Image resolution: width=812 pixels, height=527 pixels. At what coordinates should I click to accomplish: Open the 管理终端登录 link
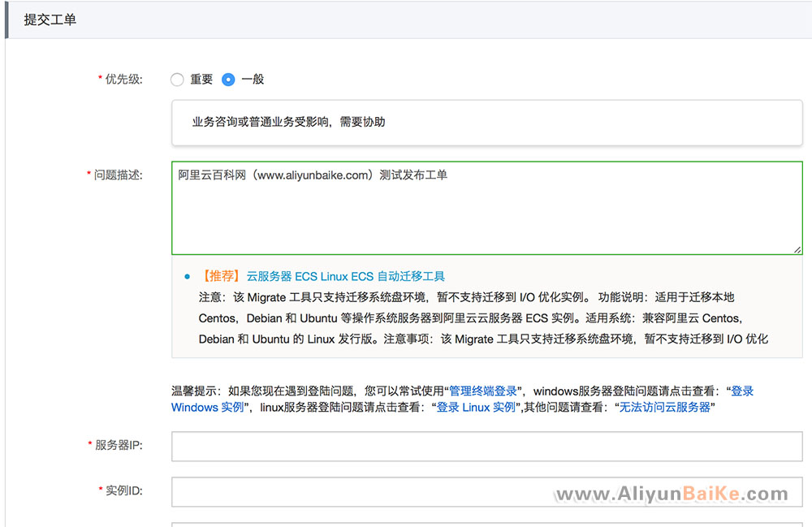tap(482, 391)
